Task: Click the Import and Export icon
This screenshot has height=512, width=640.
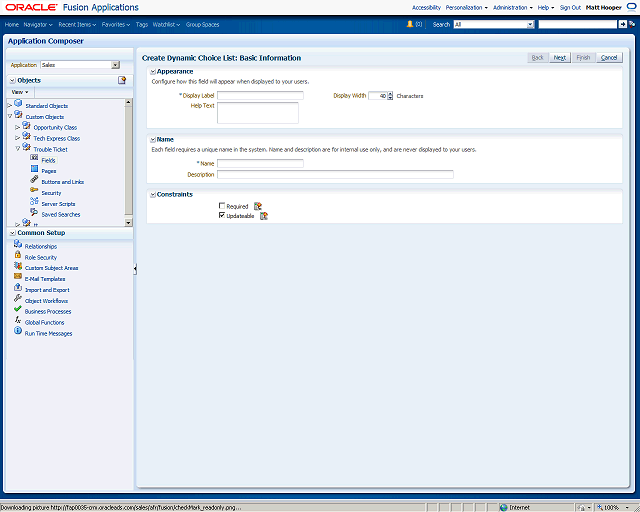Action: (18, 287)
